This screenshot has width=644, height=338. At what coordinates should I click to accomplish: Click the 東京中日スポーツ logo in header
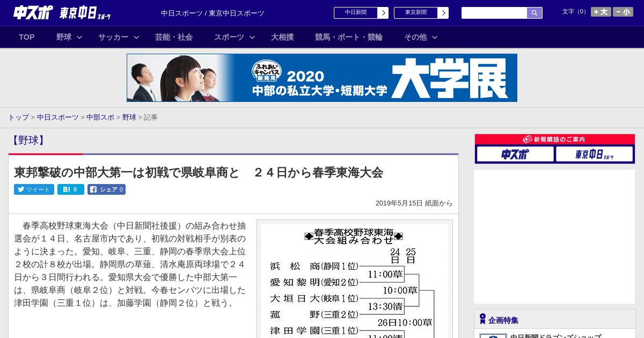point(85,13)
